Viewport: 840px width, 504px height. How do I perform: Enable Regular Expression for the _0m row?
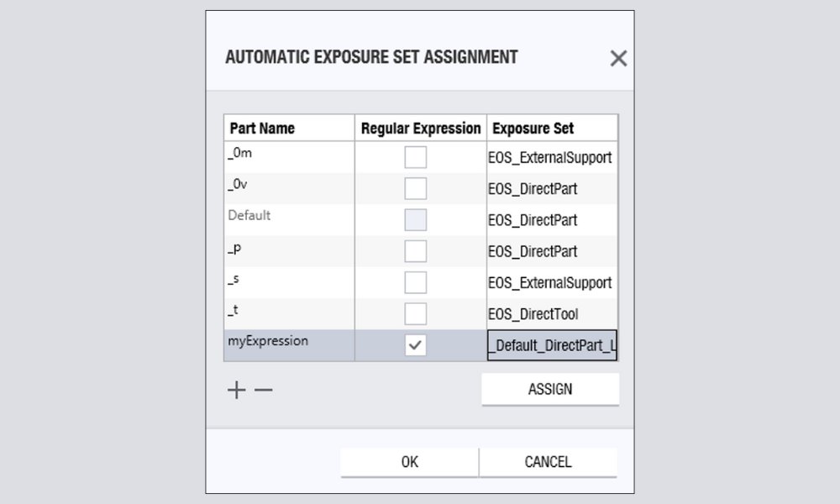coord(415,157)
